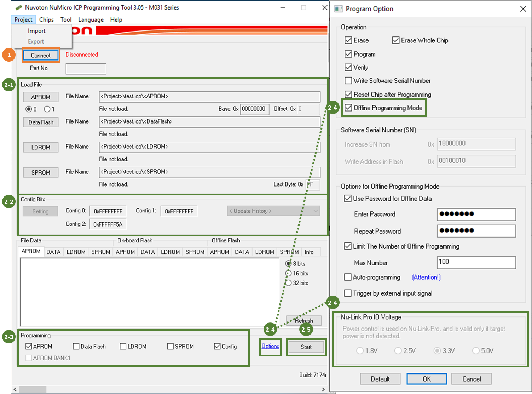Open the Help menu

coord(116,20)
